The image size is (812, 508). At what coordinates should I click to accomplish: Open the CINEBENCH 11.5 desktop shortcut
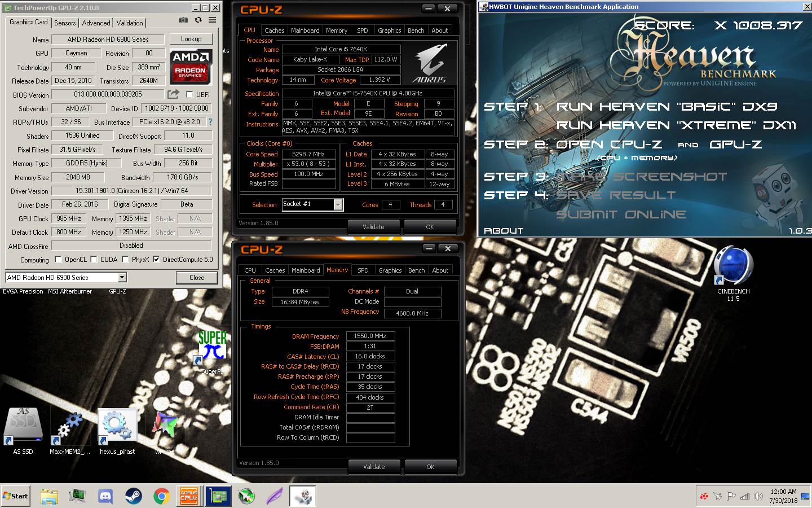733,274
